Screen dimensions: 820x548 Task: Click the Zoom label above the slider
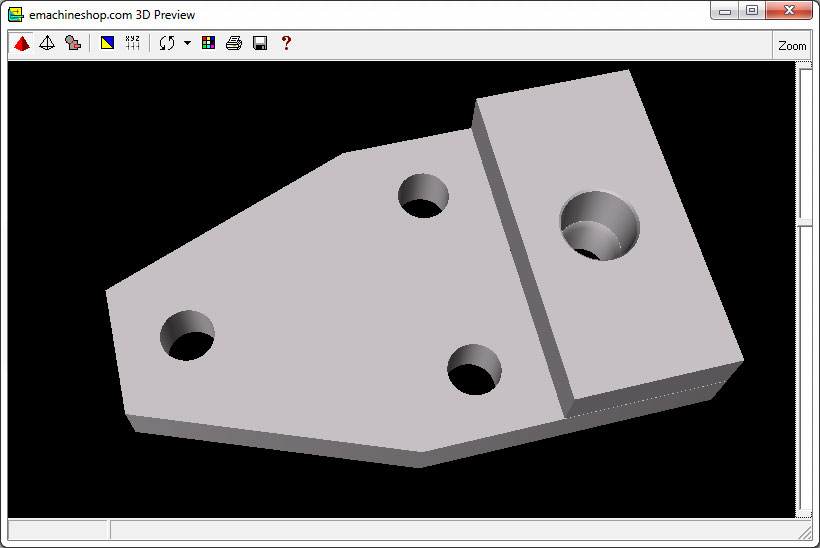coord(792,46)
